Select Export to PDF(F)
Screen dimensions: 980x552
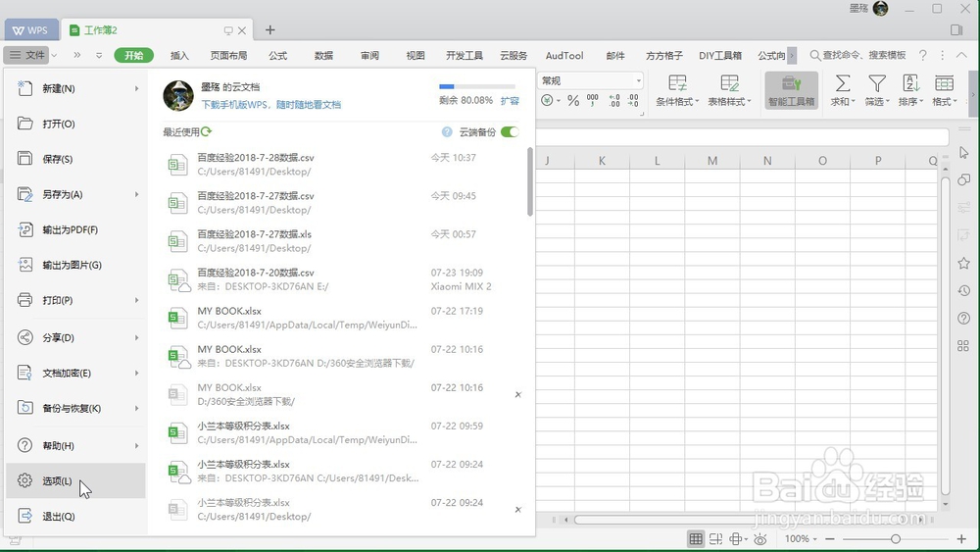[x=75, y=229]
